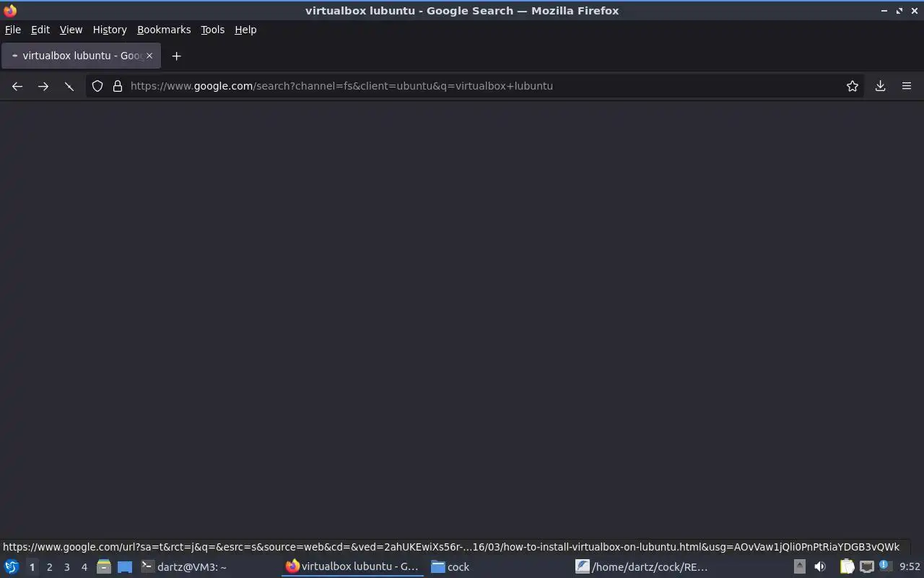This screenshot has height=578, width=924.
Task: Switch to workspace 2
Action: tap(49, 567)
